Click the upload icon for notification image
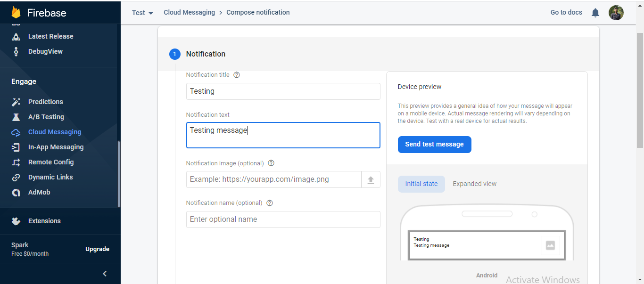Screen dimensions: 644x284 371,179
